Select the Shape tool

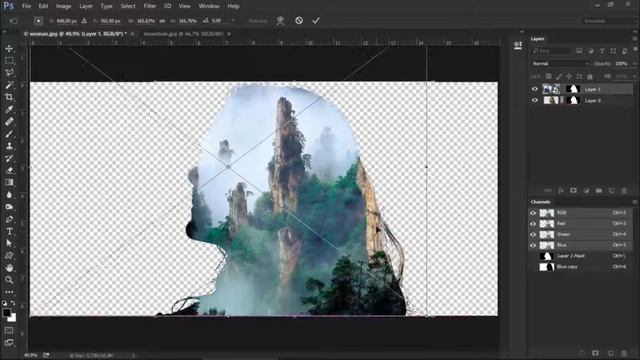[9, 256]
